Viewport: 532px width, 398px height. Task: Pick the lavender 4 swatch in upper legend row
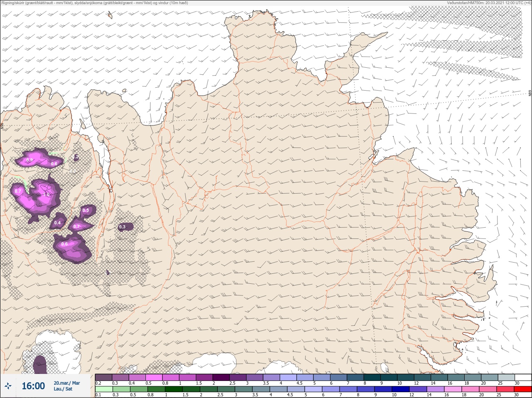click(x=288, y=377)
